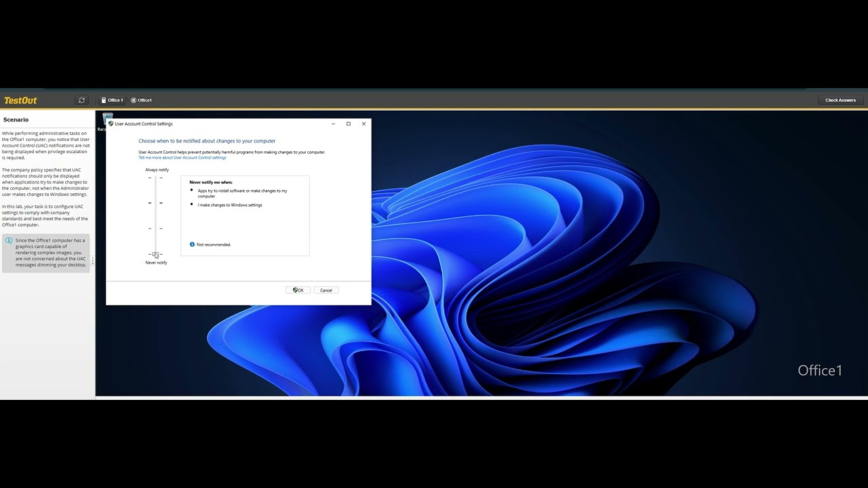Click the Cancel button
Screen dimensions: 868x488
(x=326, y=290)
